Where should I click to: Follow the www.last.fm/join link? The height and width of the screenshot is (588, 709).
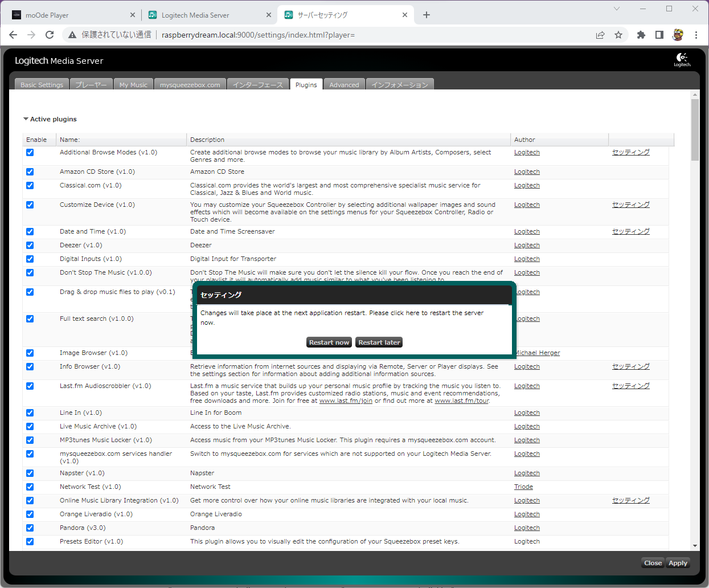346,401
